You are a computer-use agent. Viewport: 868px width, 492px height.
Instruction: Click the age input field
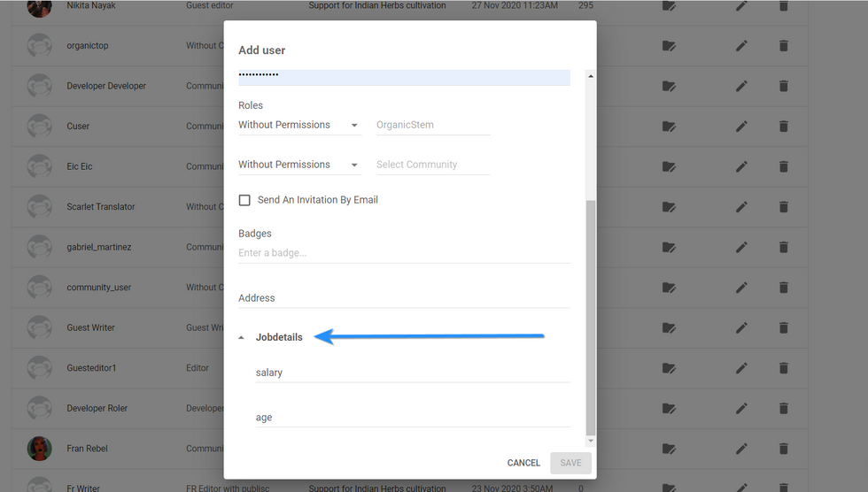coord(413,418)
